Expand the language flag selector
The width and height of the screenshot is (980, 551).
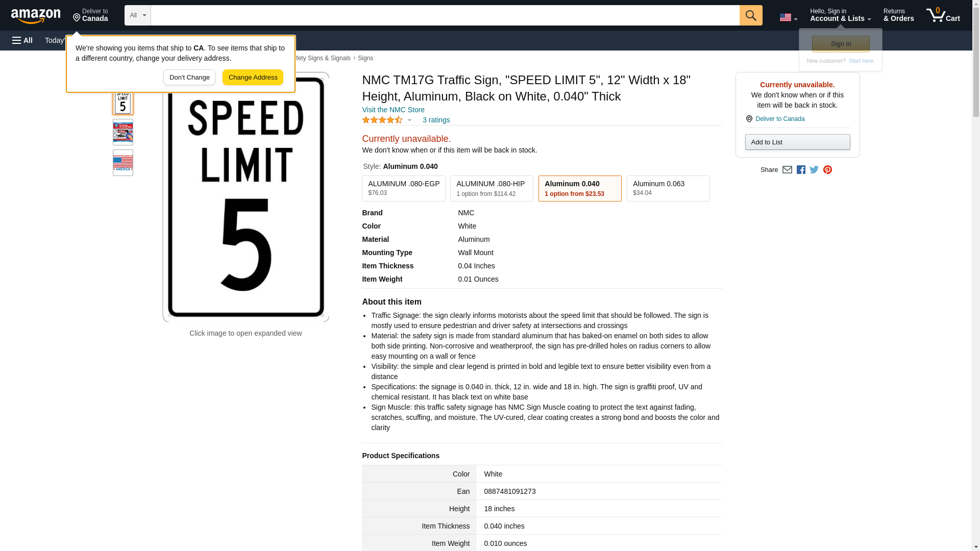tap(788, 17)
